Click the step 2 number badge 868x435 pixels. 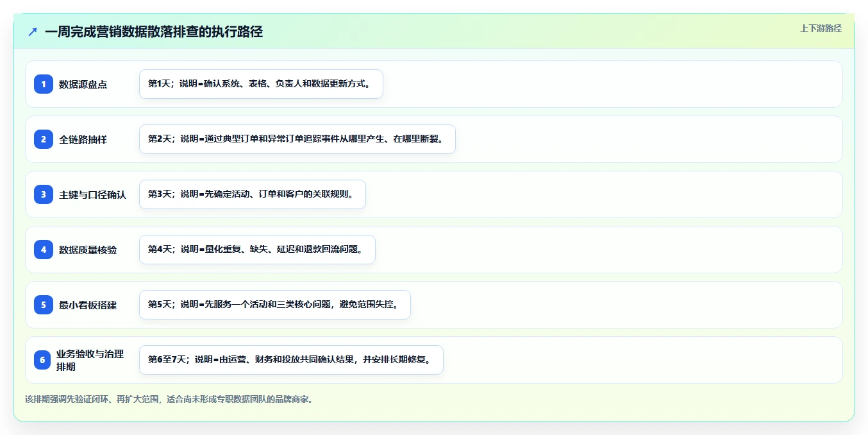(44, 139)
